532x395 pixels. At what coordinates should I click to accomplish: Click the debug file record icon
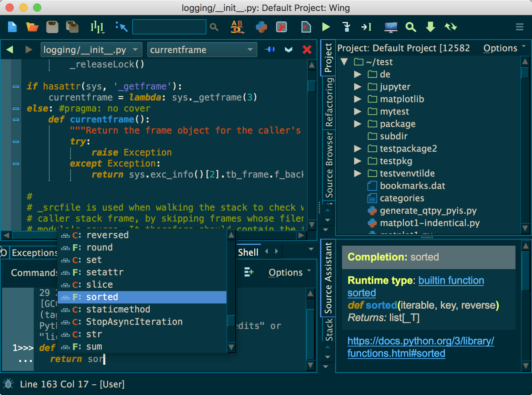point(306,27)
